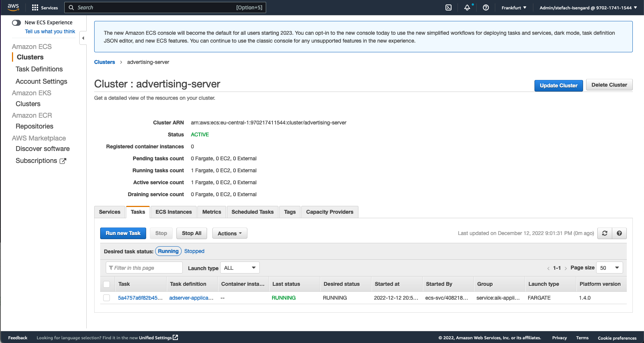The image size is (644, 343).
Task: Show tasks with Stopped desired status
Action: pos(194,251)
